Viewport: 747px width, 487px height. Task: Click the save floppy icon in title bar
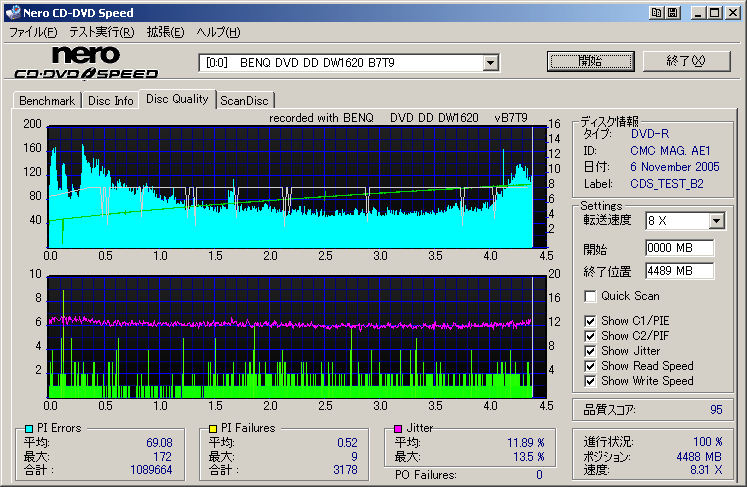point(672,13)
